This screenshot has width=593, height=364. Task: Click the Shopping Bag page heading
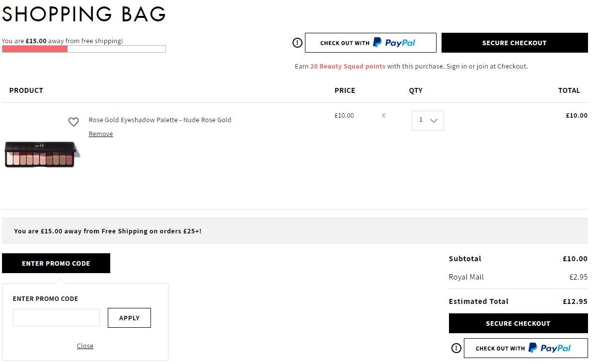coord(84,14)
